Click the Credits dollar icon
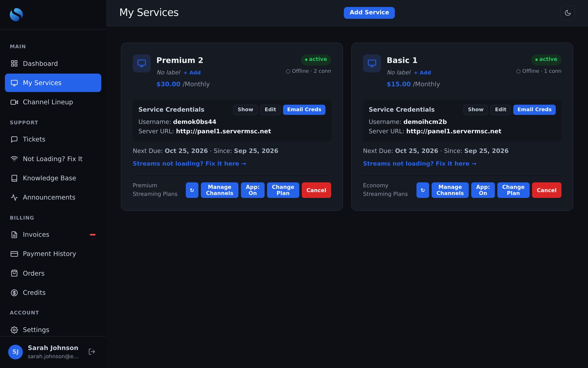Viewport: 588px width, 368px height. (x=14, y=293)
